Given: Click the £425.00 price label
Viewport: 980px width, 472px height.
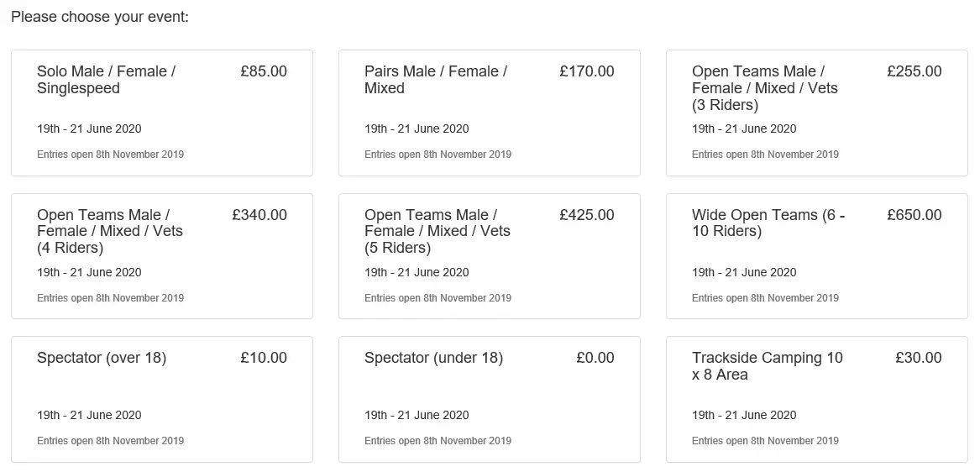Looking at the screenshot, I should [587, 215].
